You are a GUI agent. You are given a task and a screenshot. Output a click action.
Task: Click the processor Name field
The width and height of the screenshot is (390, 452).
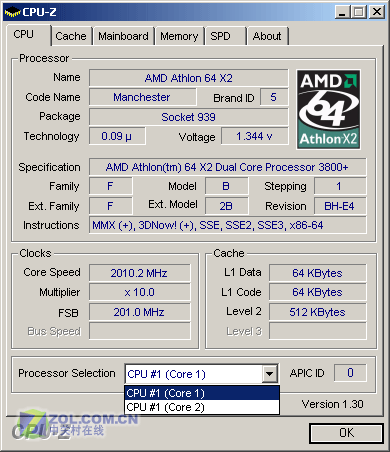point(189,78)
